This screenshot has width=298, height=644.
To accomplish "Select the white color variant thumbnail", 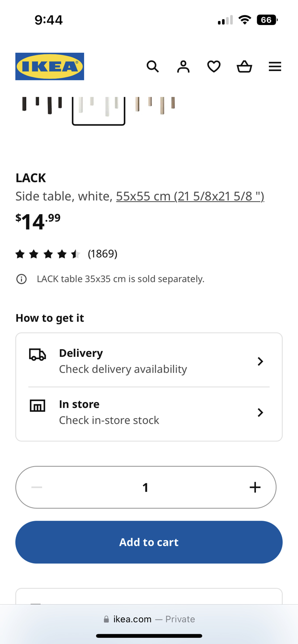I will click(98, 110).
